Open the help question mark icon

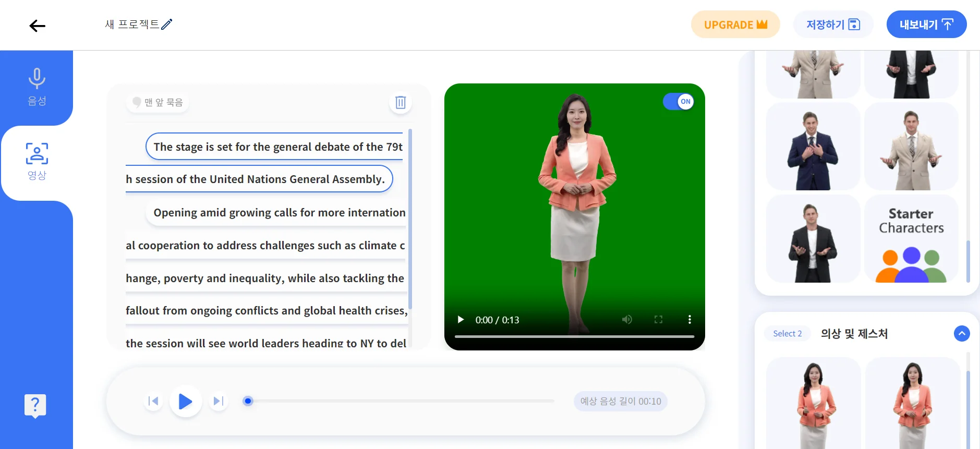pos(35,405)
